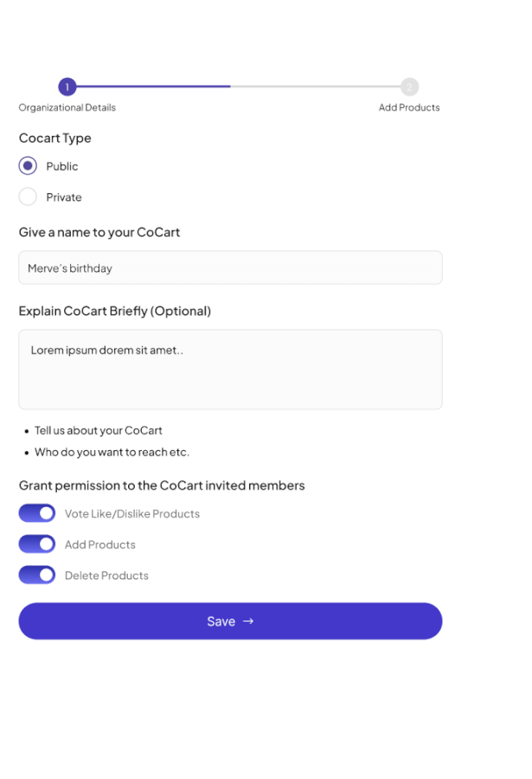
Task: Go to the Organizational Details step label
Action: 67,107
